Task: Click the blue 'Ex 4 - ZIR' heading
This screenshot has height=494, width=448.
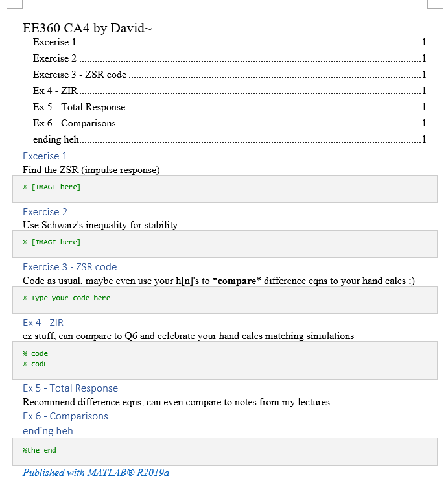Action: pos(43,323)
